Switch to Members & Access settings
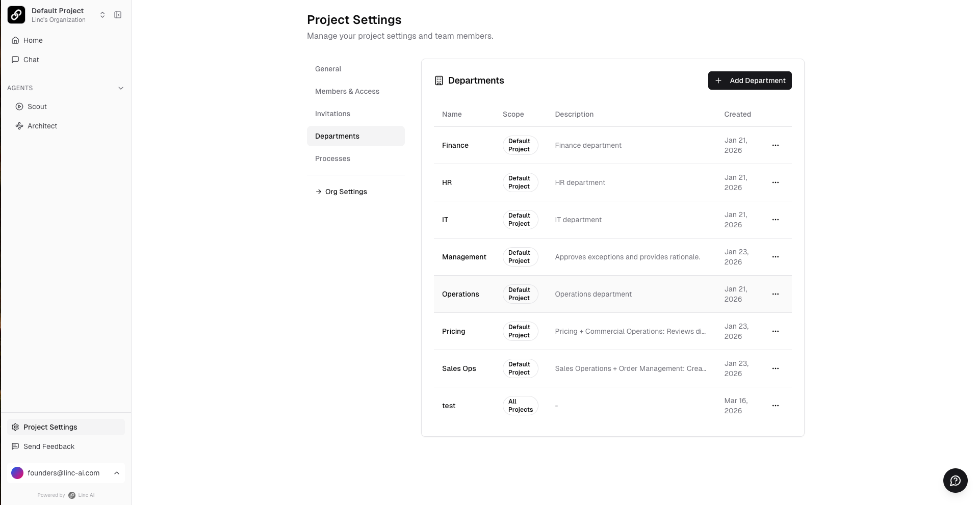 coord(347,91)
